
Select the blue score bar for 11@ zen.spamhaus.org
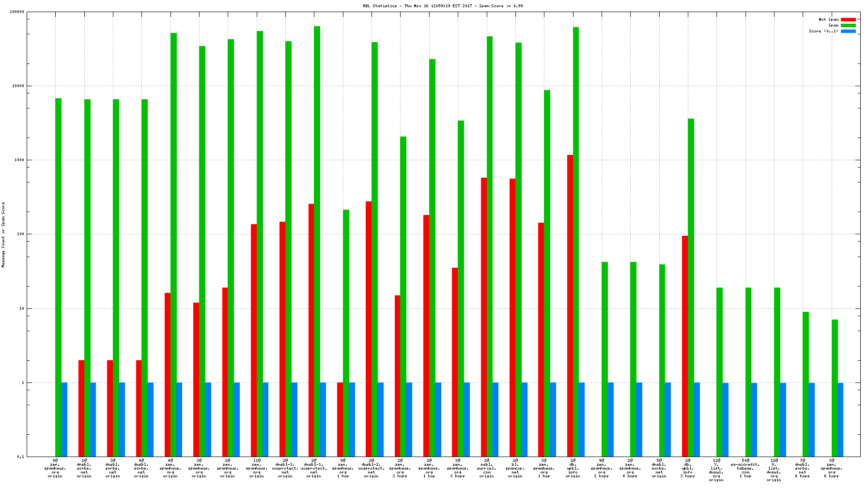click(x=265, y=419)
